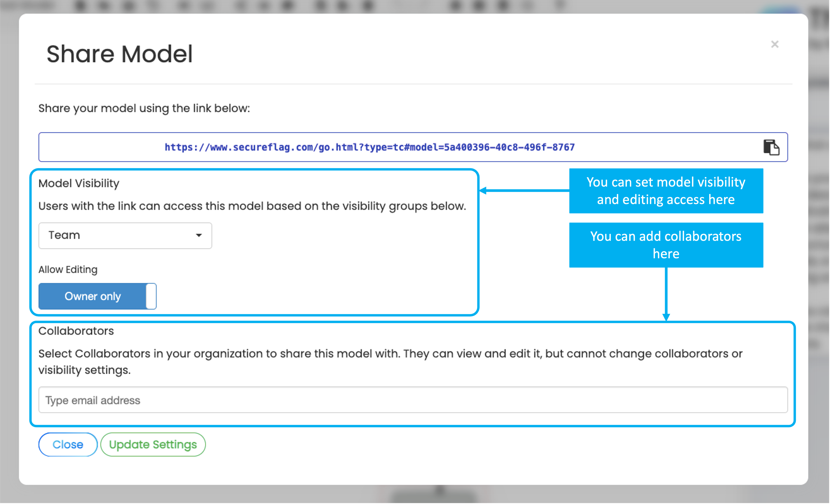Dismiss Share Model dialog with X icon
The width and height of the screenshot is (830, 504).
774,44
